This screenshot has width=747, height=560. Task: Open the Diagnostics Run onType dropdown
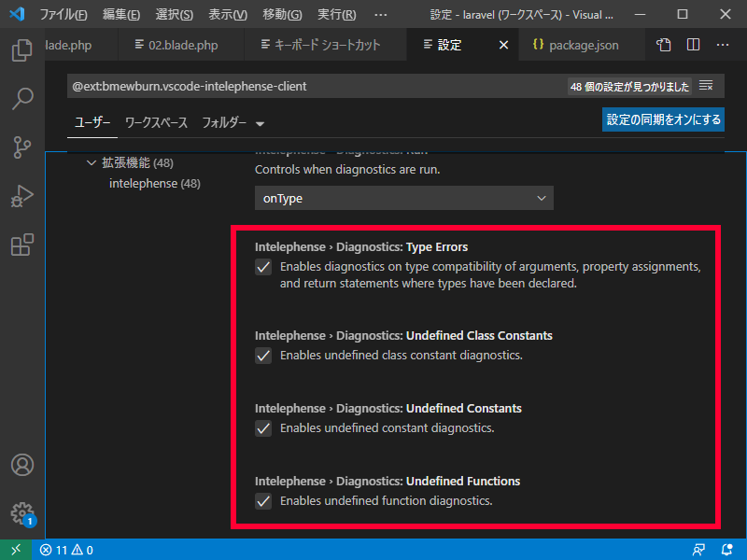point(404,198)
